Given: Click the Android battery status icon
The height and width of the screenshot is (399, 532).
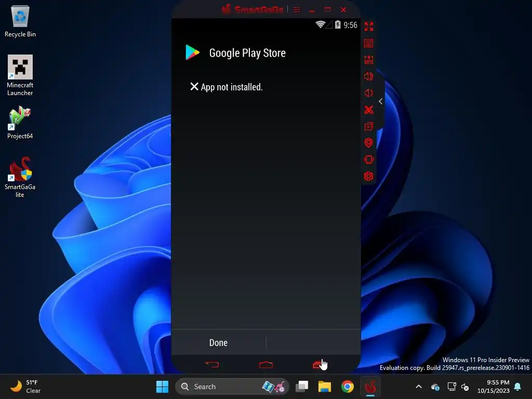Looking at the screenshot, I should 338,24.
